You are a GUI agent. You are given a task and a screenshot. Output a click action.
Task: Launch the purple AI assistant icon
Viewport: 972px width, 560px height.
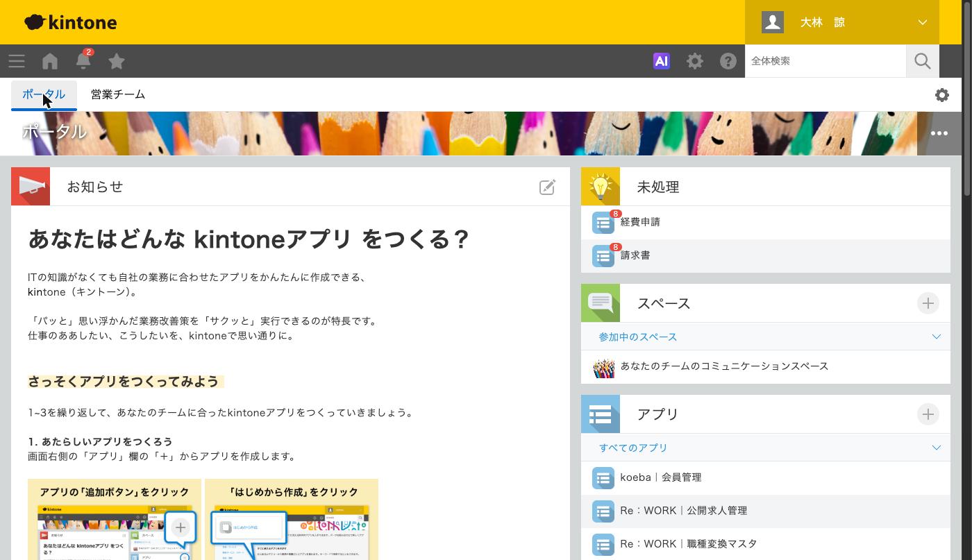pos(662,61)
